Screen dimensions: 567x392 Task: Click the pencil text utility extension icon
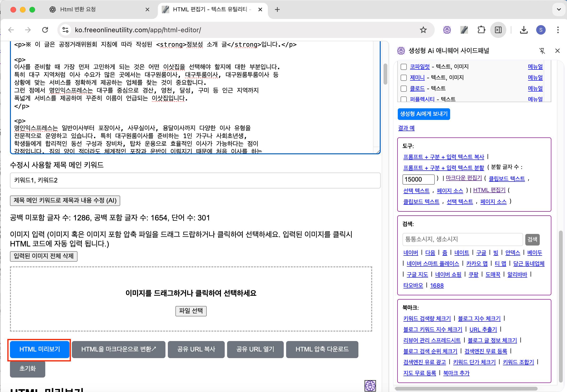tap(464, 30)
